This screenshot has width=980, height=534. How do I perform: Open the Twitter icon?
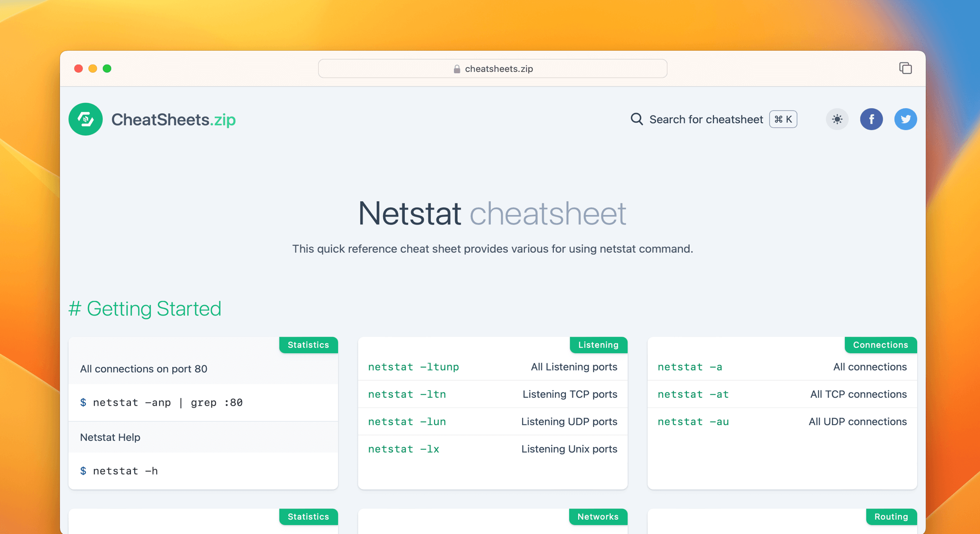coord(906,119)
